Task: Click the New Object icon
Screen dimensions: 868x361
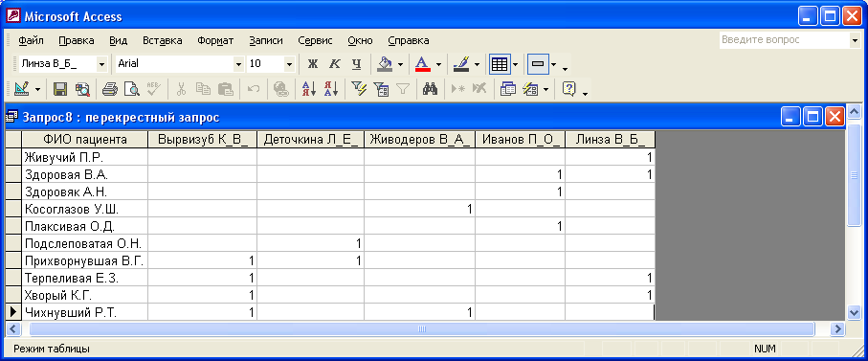Action: (x=531, y=89)
